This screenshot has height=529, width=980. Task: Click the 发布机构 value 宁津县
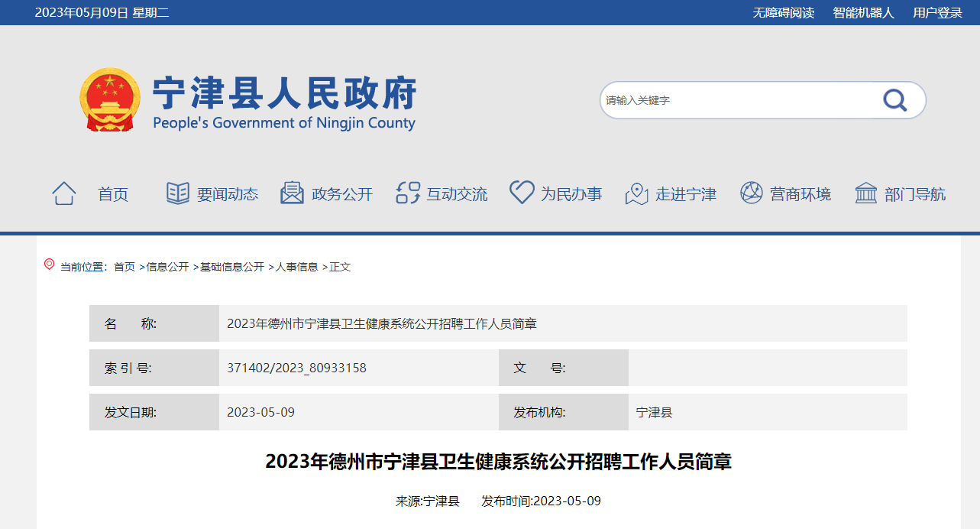point(654,412)
